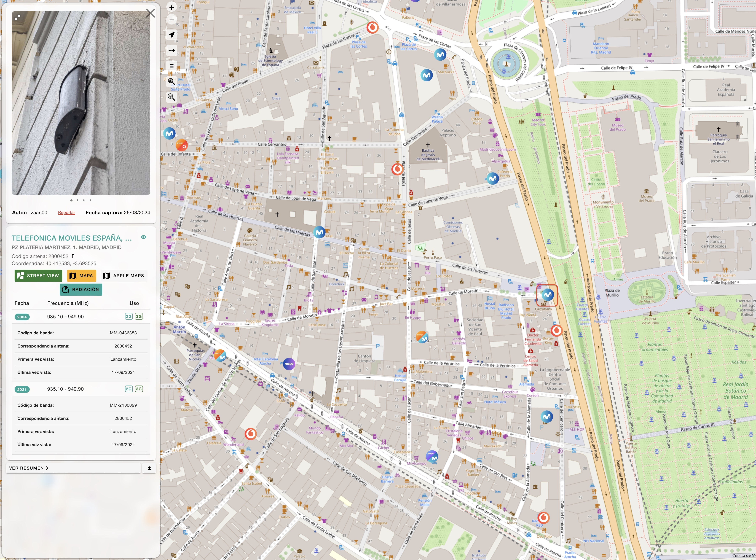Select Vodafone marker above Oso Rojo
Image resolution: width=756 pixels, height=560 pixels.
543,518
